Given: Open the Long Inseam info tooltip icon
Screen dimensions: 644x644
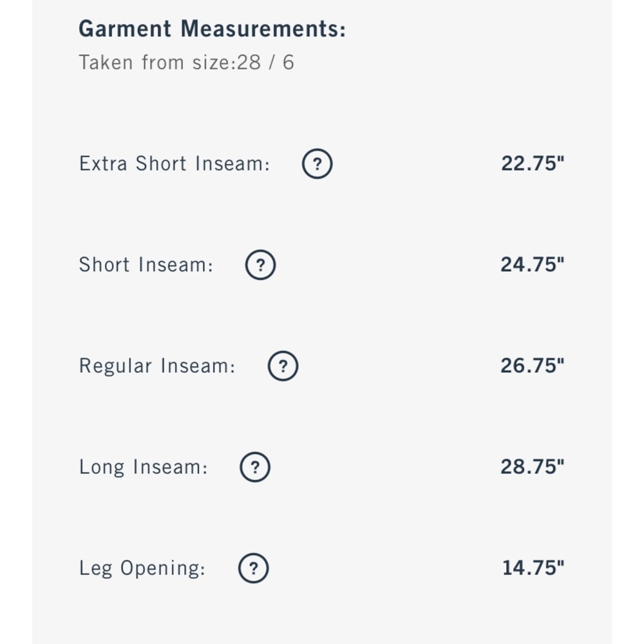Looking at the screenshot, I should (x=255, y=467).
